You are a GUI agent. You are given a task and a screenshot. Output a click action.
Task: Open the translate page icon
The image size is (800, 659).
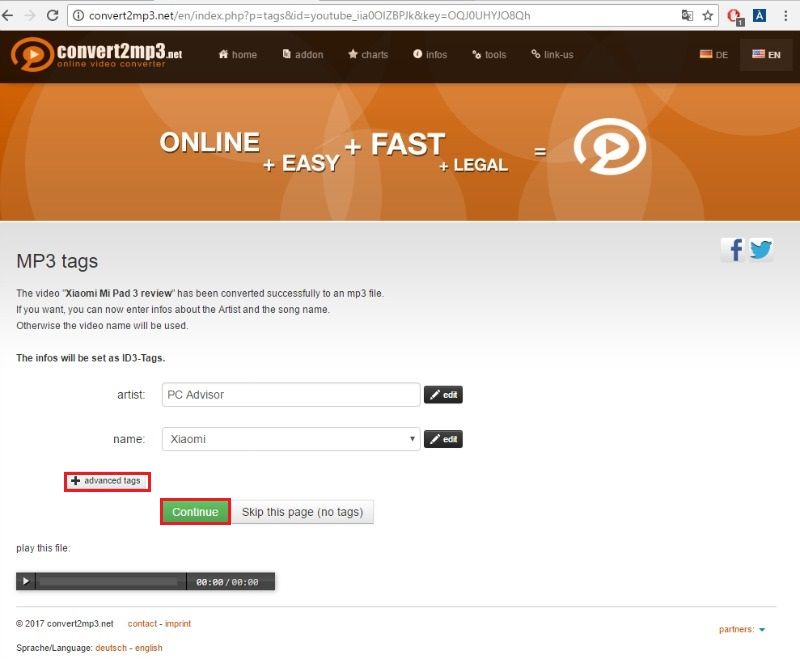(687, 15)
